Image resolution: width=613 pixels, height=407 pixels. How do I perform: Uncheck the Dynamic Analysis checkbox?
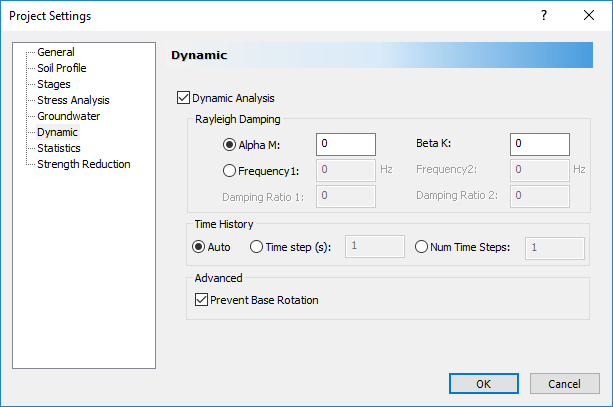click(183, 98)
